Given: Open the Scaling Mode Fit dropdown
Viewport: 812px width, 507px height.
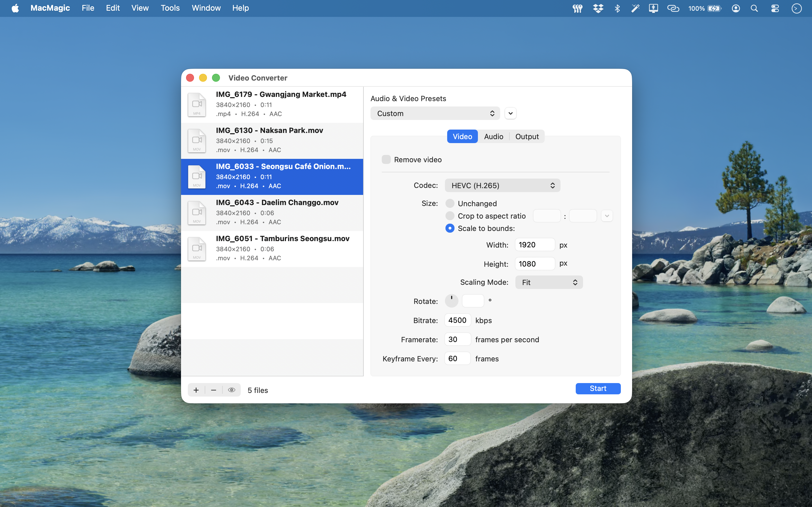Looking at the screenshot, I should (x=549, y=282).
